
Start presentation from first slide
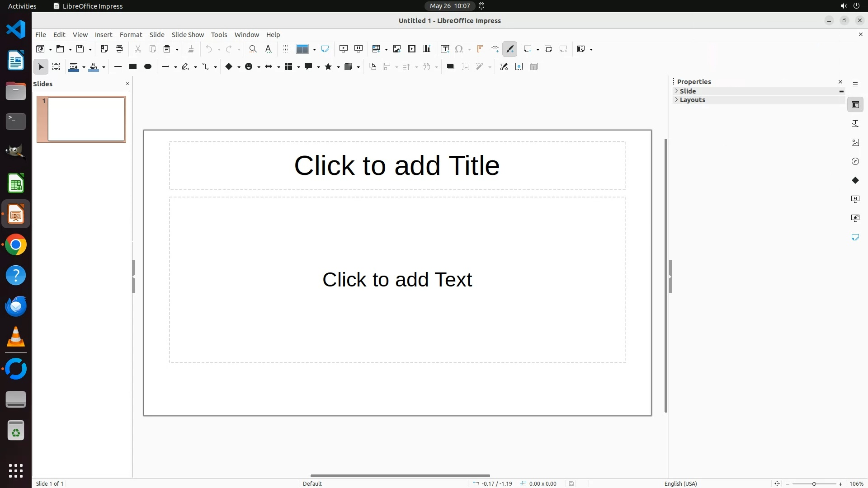click(344, 49)
